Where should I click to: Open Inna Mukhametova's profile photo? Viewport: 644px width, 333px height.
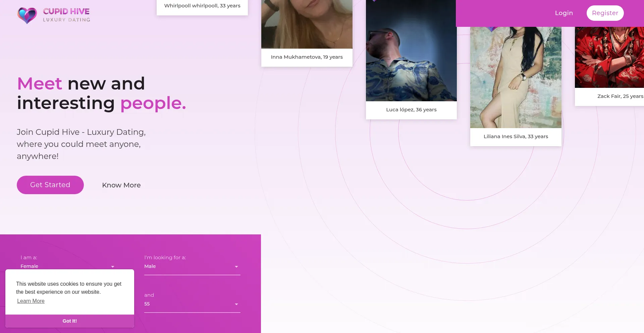tap(307, 24)
